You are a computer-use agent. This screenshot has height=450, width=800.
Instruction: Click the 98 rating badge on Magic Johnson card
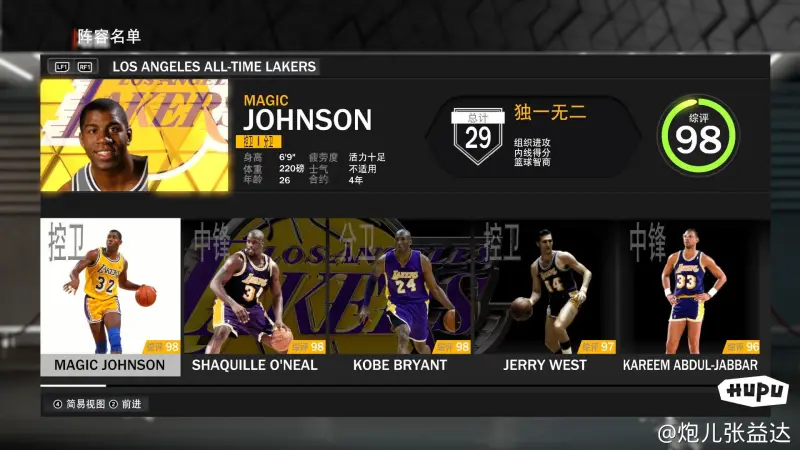tap(162, 347)
